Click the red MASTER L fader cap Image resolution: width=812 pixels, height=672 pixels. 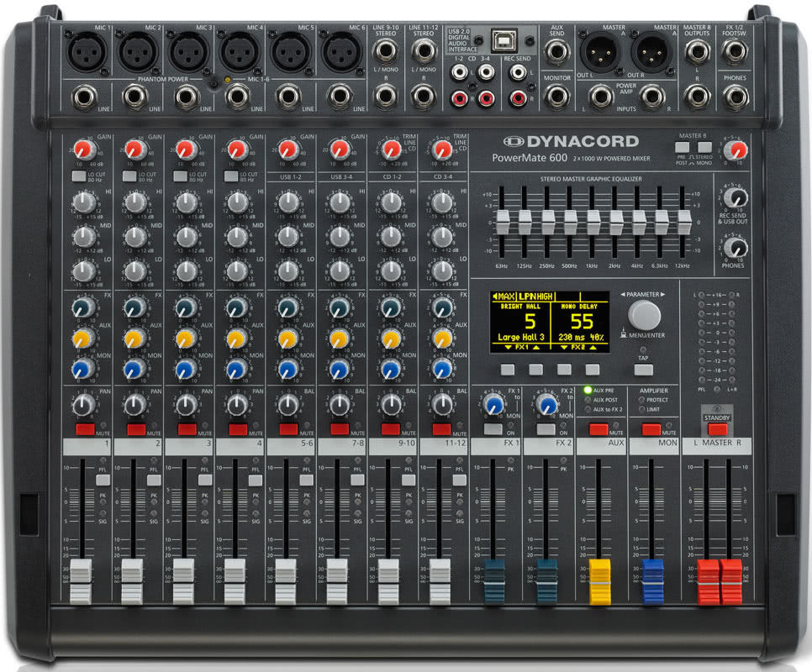tap(708, 581)
